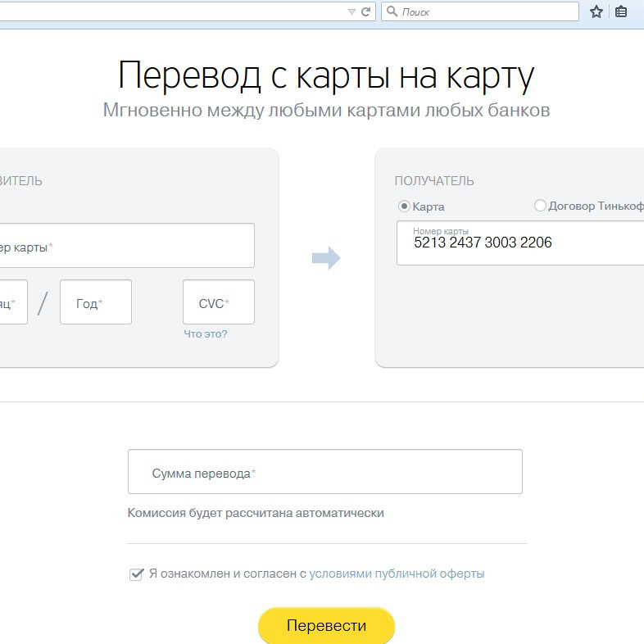Click the yellow Перевести button
Image resolution: width=644 pixels, height=644 pixels.
327,625
